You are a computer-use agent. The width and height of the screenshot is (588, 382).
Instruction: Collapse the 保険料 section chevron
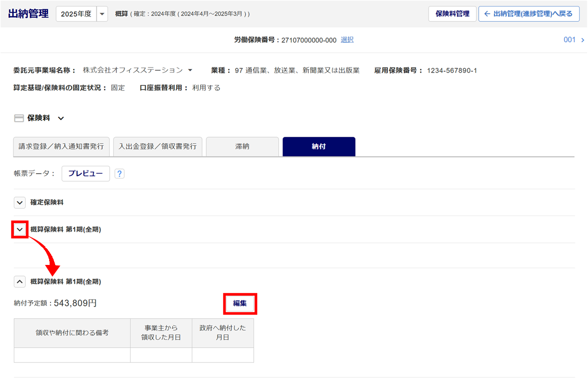pos(61,118)
